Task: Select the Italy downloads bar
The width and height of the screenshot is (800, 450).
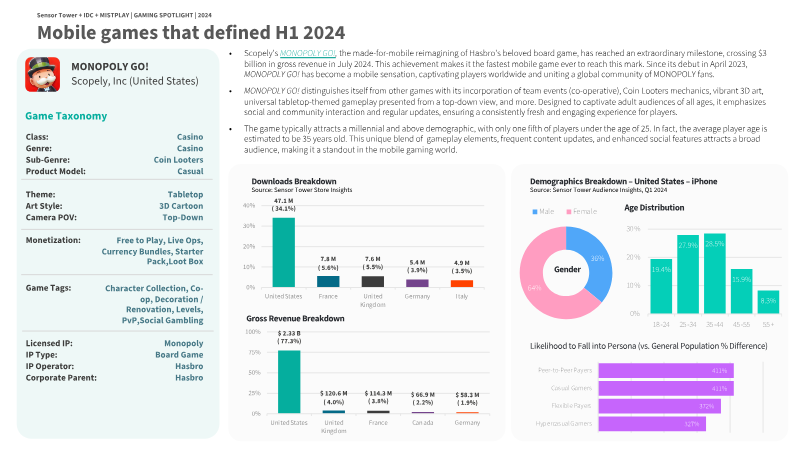Action: (x=462, y=284)
